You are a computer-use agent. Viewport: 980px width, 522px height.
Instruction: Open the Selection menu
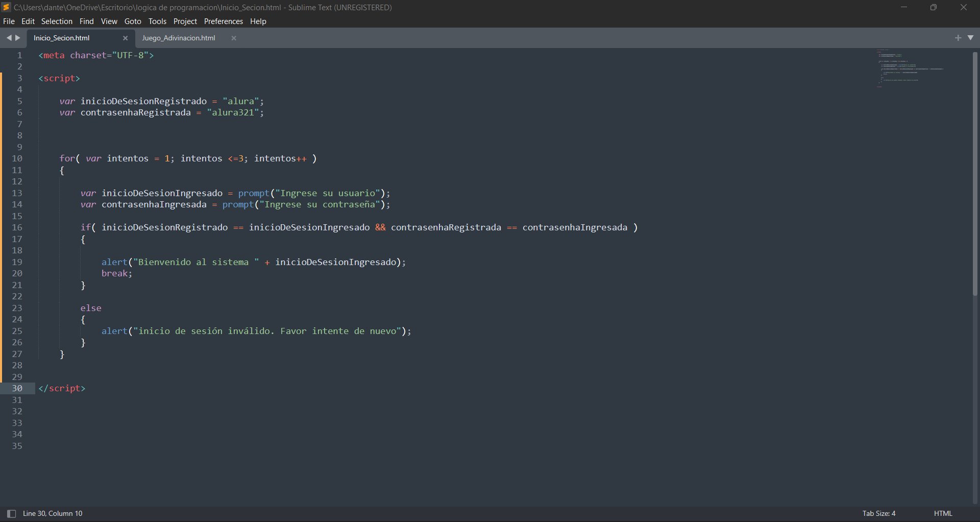tap(57, 21)
